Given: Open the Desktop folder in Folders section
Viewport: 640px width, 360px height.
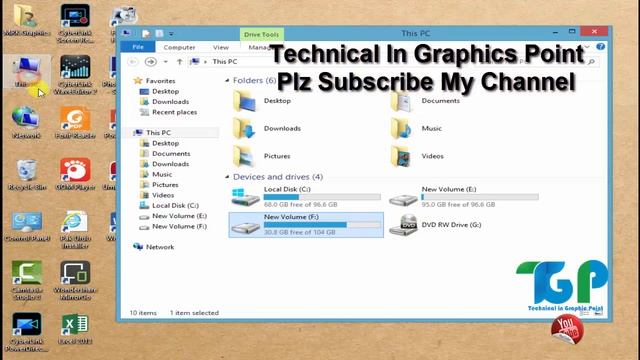Looking at the screenshot, I should [262, 101].
